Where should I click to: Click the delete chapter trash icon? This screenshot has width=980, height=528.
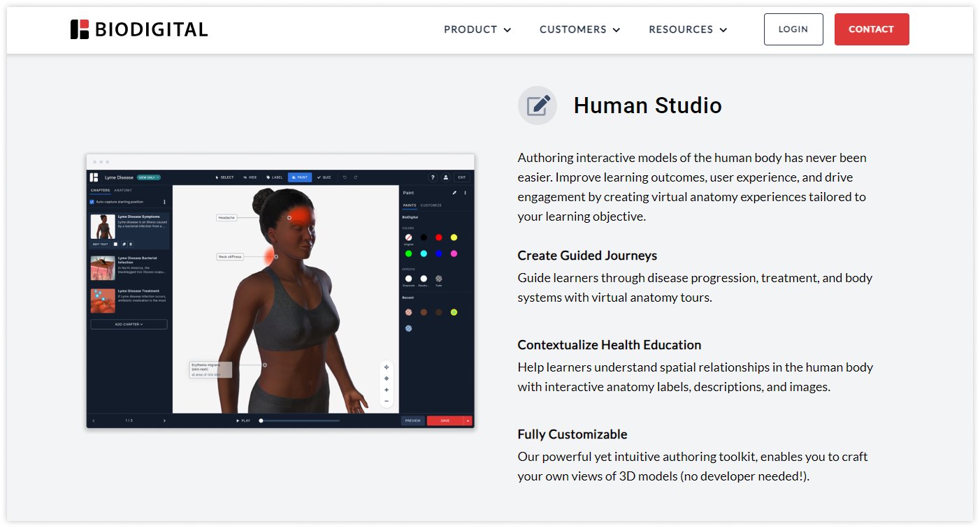[131, 244]
